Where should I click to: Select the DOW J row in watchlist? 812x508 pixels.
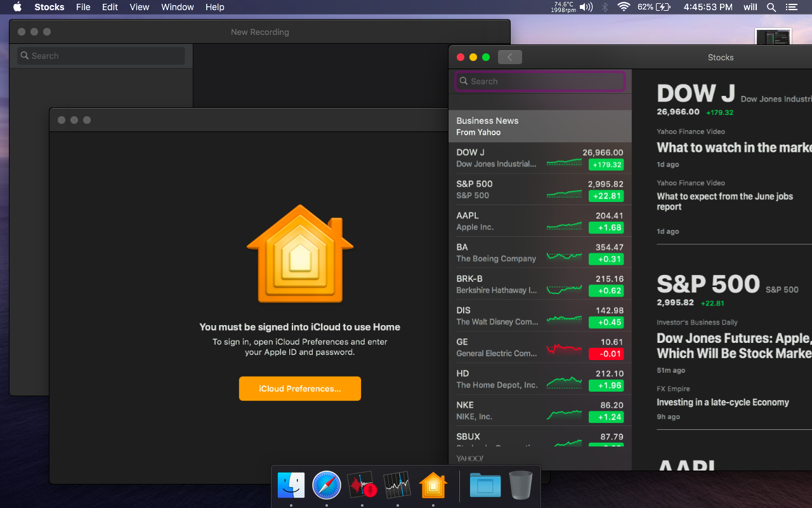coord(540,158)
